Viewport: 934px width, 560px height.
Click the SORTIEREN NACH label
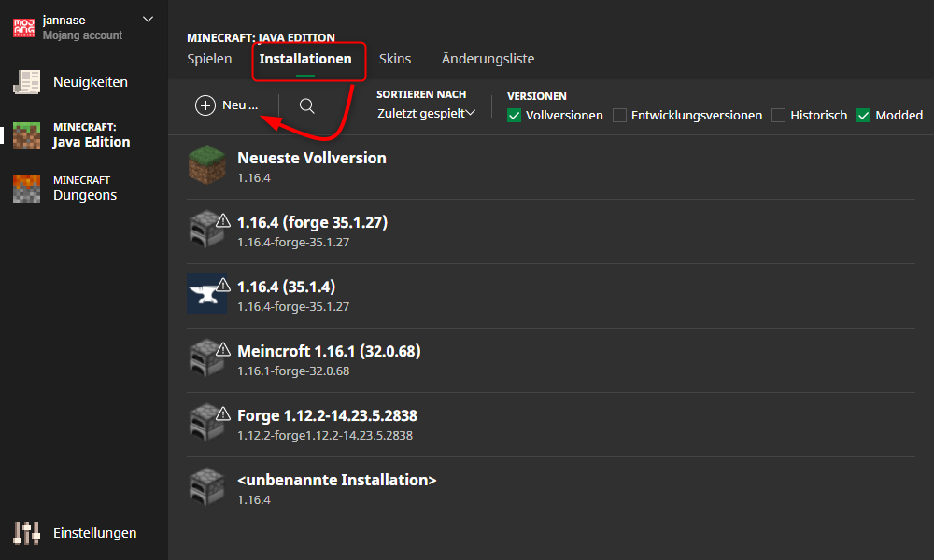click(421, 94)
